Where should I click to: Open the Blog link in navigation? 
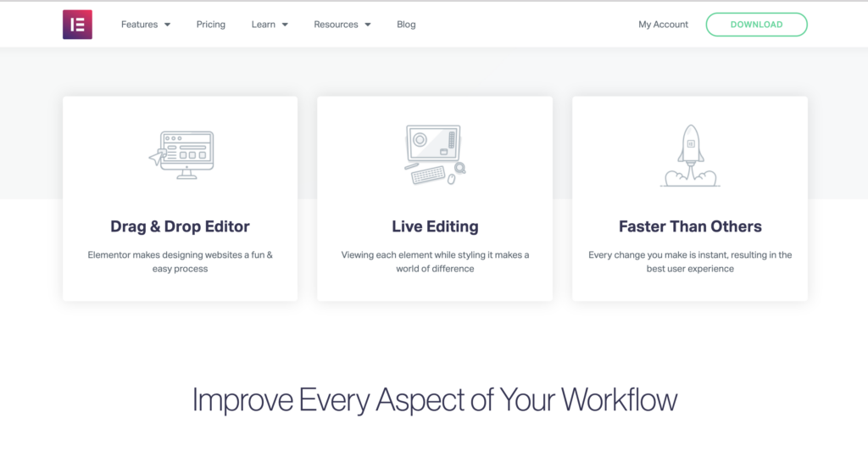click(x=406, y=25)
